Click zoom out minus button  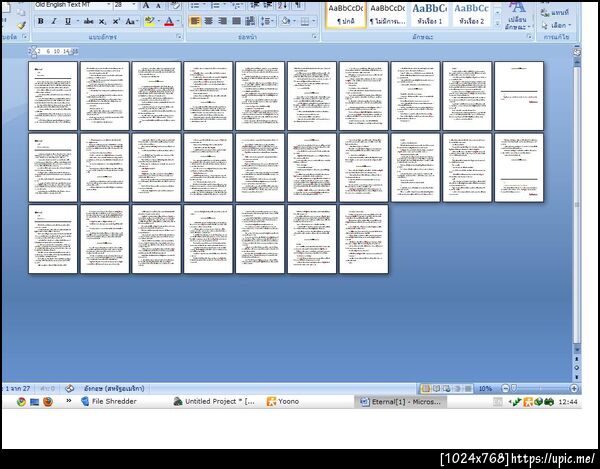505,389
